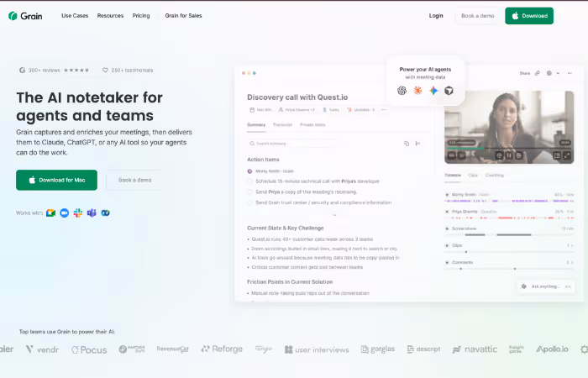The image size is (588, 378).
Task: Click the calendar date chip icon
Action: coord(252,110)
